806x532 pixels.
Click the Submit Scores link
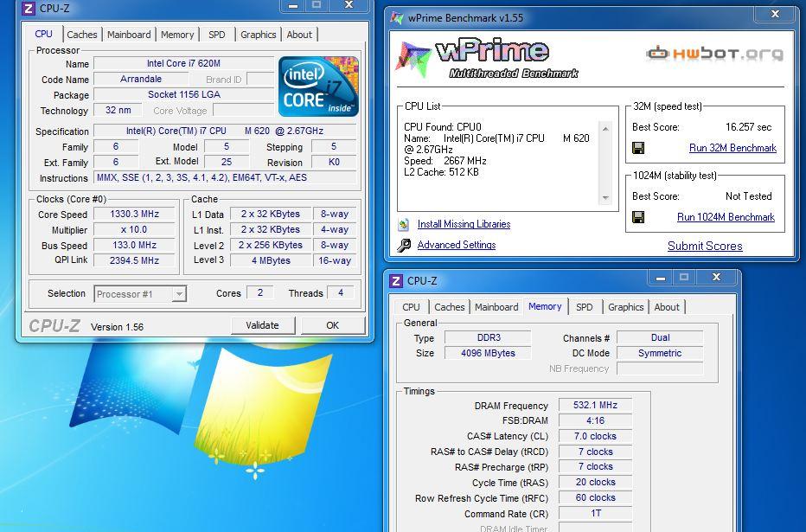point(705,247)
